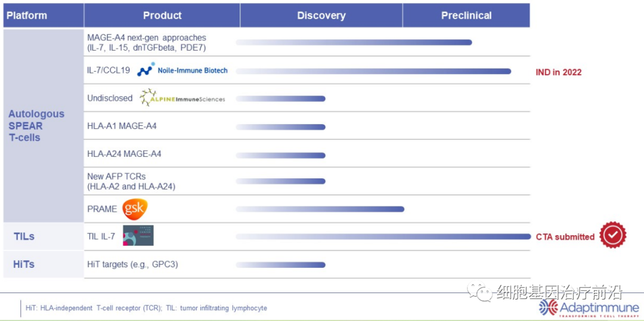Click the orange GSK logo
The height and width of the screenshot is (321, 644).
[135, 209]
